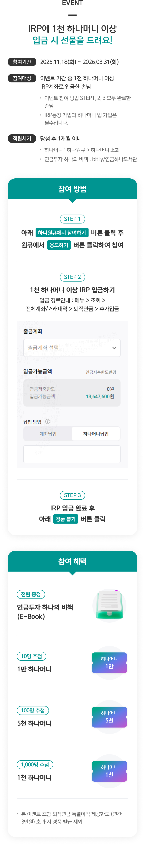Select the 계좌납입 payment option
The width and height of the screenshot is (145, 868).
pyautogui.click(x=48, y=434)
